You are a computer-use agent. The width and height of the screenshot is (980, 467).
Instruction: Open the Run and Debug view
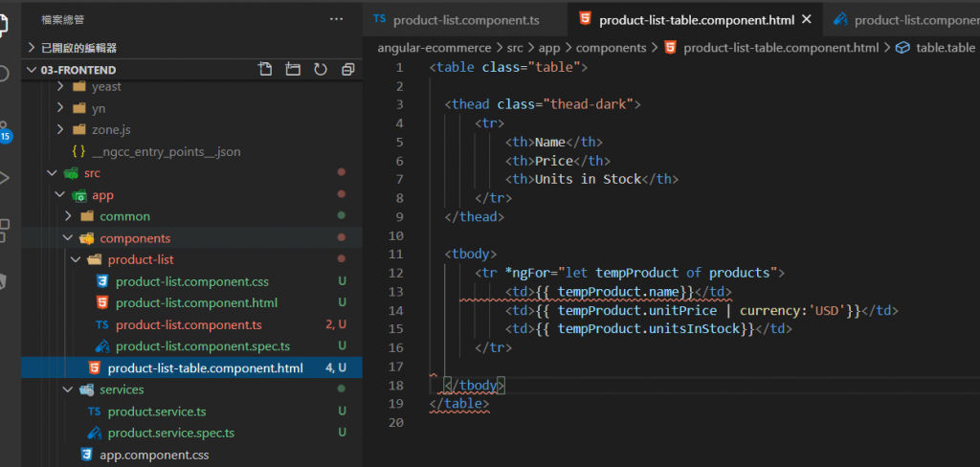point(5,178)
